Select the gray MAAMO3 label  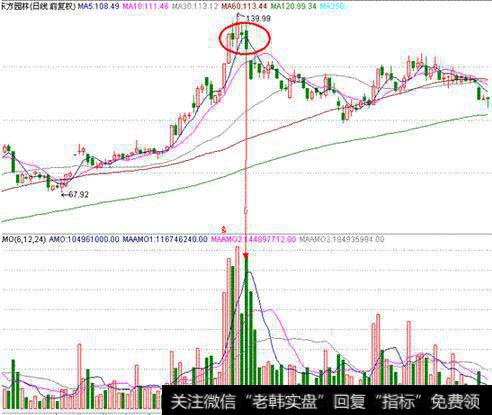click(x=342, y=239)
